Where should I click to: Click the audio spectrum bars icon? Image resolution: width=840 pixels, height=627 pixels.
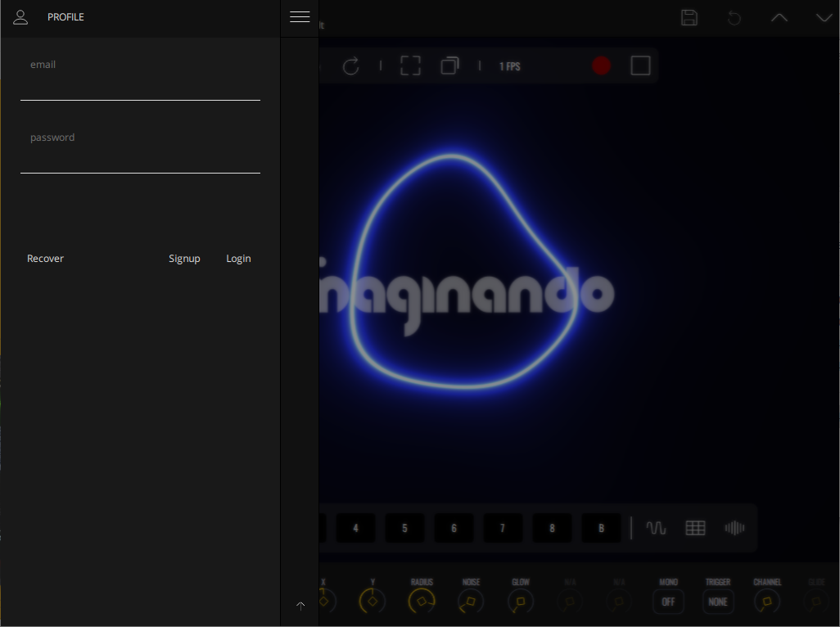734,529
